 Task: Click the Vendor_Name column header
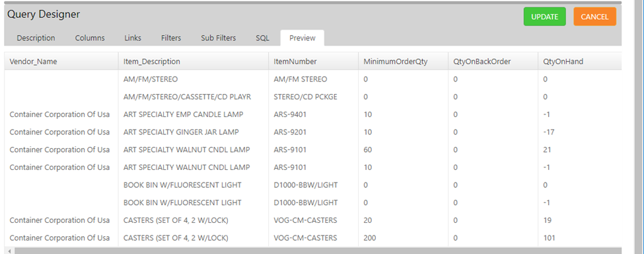(61, 62)
